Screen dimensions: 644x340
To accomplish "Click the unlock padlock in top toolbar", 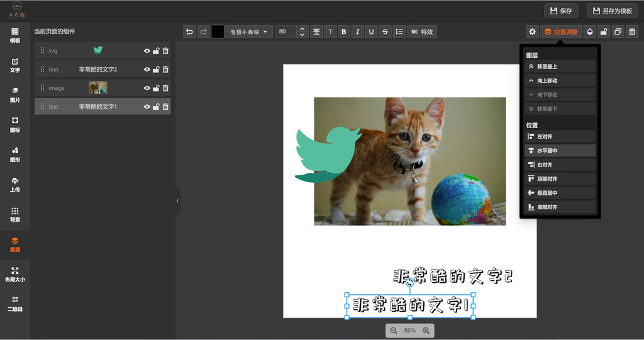I will point(604,31).
